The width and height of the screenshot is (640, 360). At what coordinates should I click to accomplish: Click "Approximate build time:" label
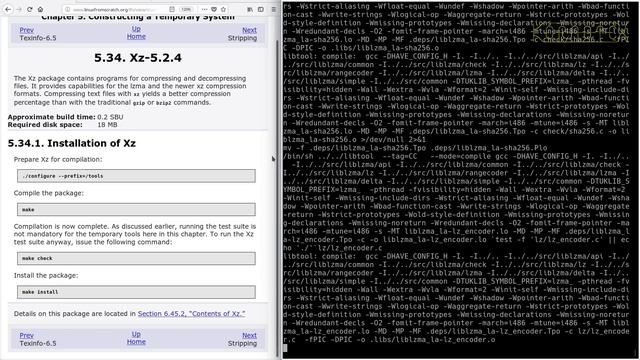tap(51, 117)
